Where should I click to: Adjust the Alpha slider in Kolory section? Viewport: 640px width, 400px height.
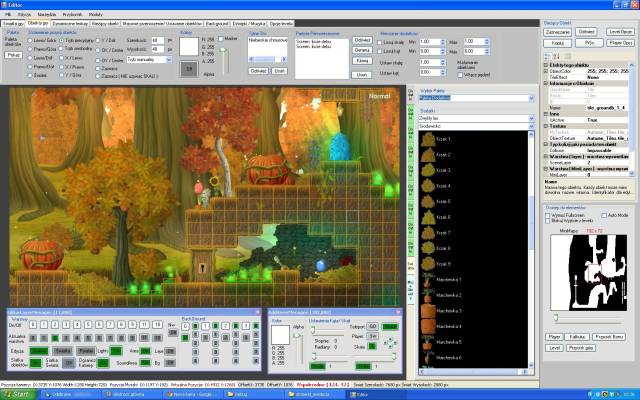[223, 61]
